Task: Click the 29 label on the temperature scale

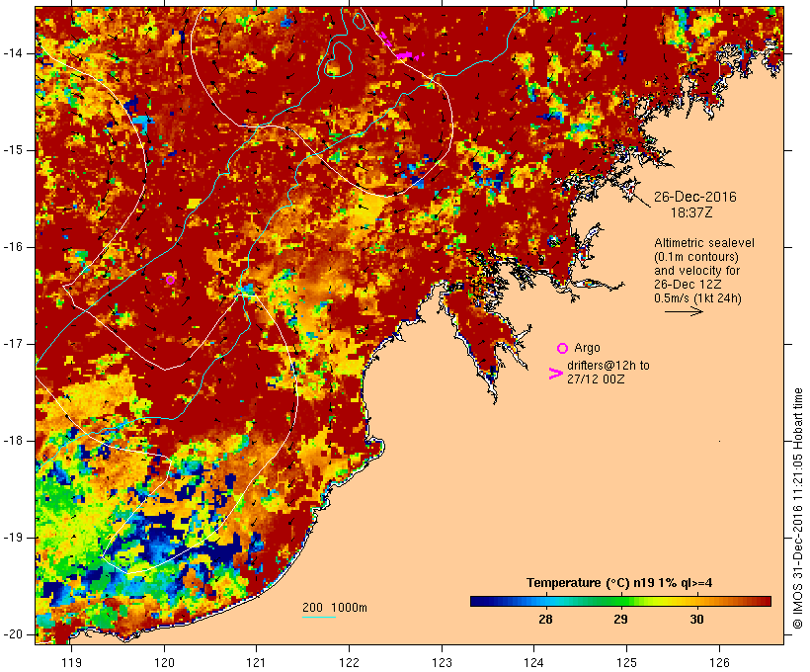Action: click(620, 619)
